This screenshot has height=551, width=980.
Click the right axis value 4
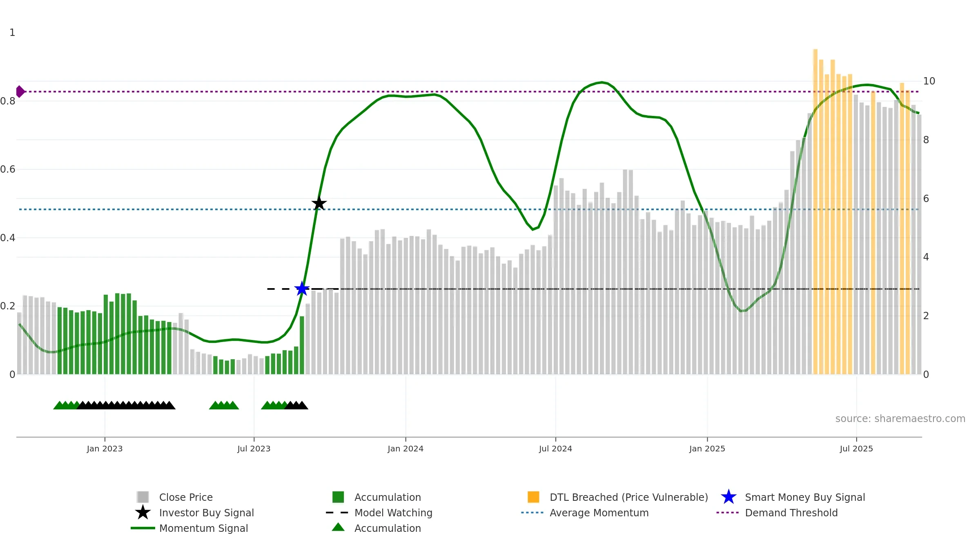point(926,257)
